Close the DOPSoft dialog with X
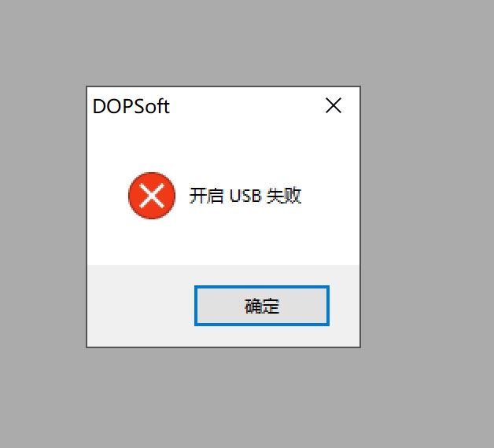Screen dimensions: 494x448 pos(334,105)
